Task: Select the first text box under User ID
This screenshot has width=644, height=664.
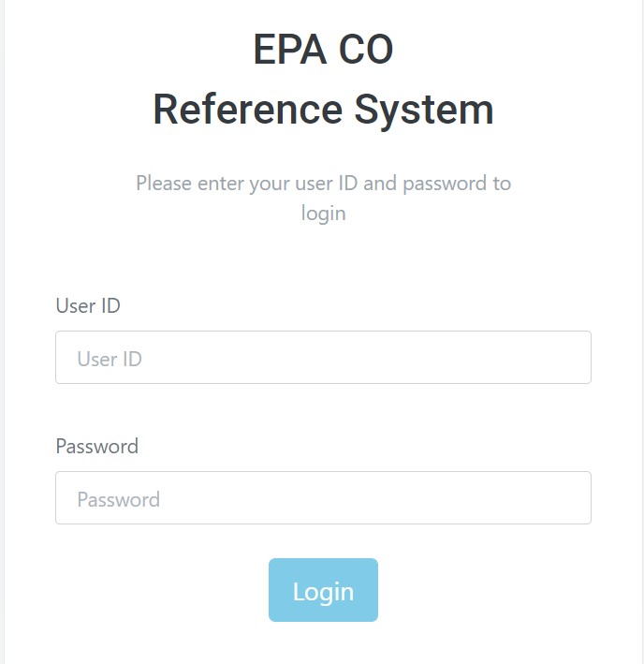Action: [x=323, y=357]
